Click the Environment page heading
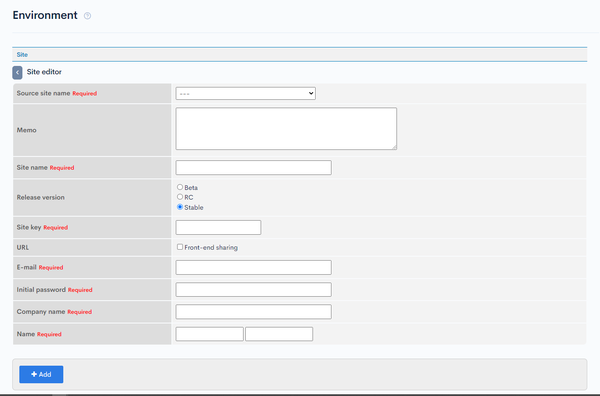This screenshot has width=600, height=396. (45, 15)
